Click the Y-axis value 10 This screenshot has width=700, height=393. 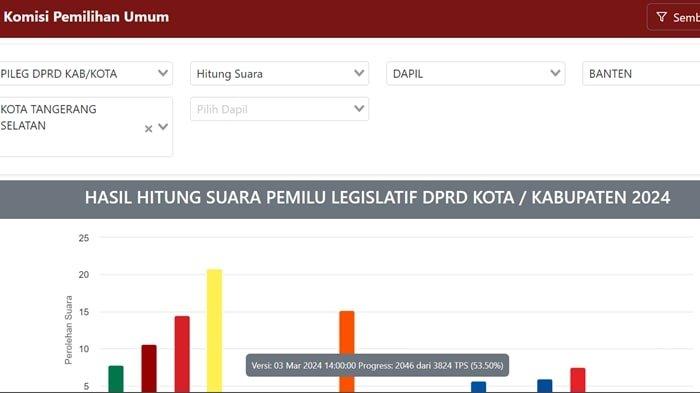coord(84,349)
